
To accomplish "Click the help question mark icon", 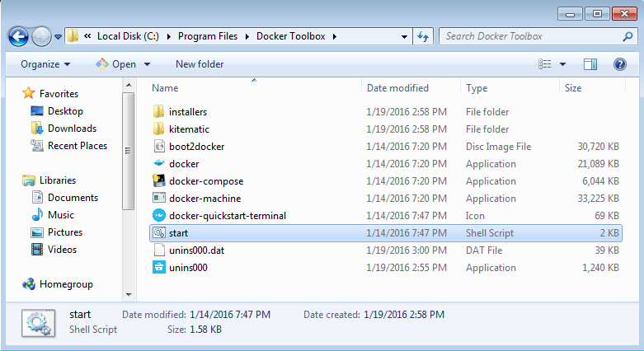I will (x=619, y=64).
